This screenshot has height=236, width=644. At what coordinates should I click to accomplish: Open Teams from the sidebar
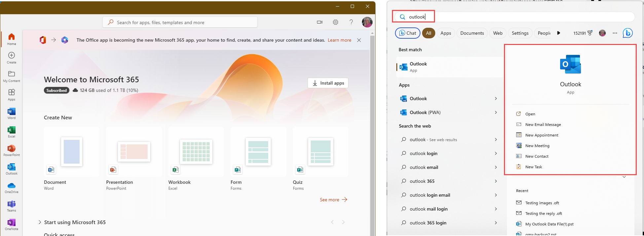tap(12, 206)
